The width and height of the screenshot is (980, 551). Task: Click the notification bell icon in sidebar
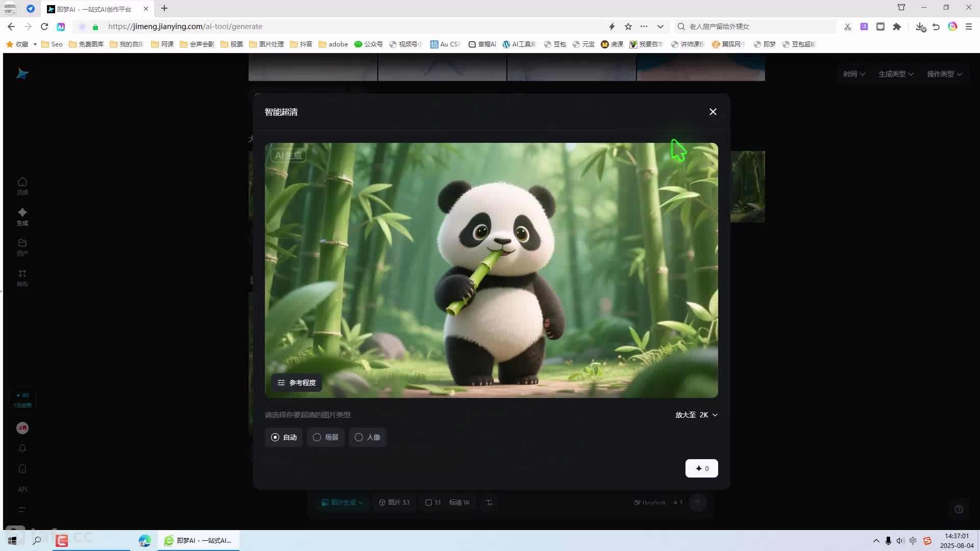[x=22, y=448]
